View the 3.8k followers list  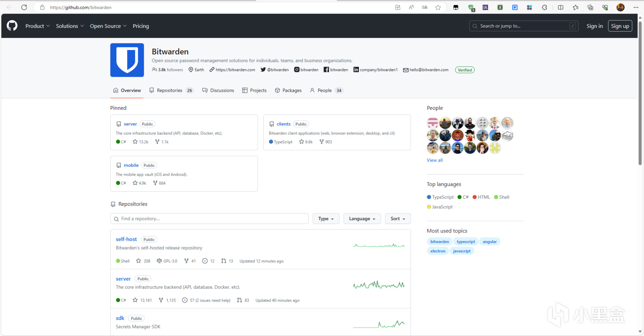(x=168, y=70)
